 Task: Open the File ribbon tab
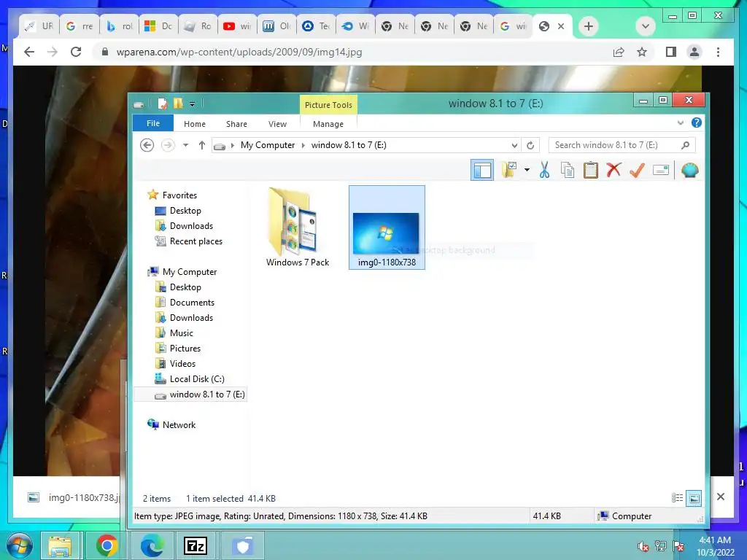pyautogui.click(x=153, y=123)
